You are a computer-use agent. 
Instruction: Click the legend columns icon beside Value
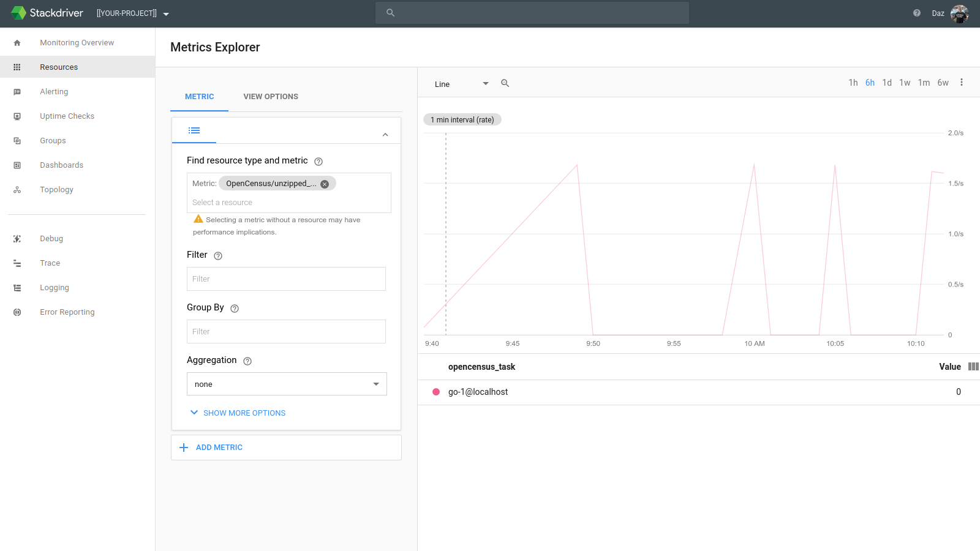pos(973,367)
